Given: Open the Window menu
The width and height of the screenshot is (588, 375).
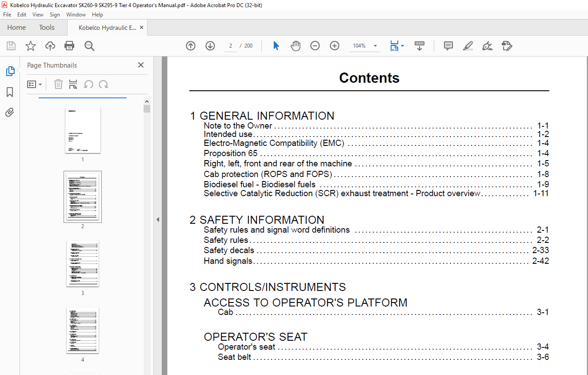Looking at the screenshot, I should (76, 15).
